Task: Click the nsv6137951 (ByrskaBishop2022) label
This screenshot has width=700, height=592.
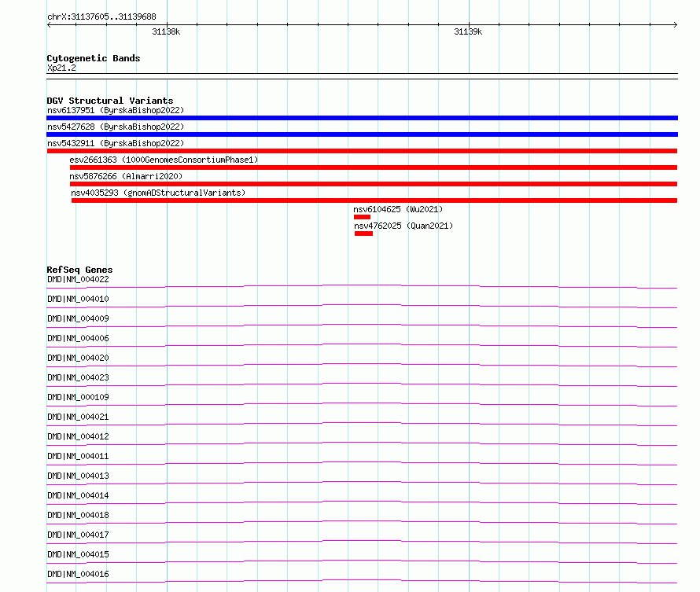Action: [116, 110]
